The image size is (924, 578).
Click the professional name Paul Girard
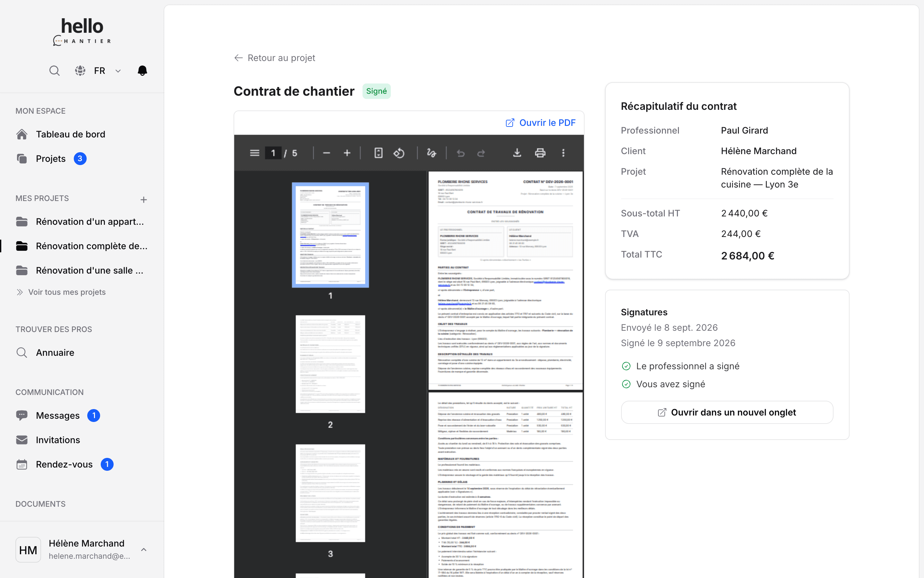[745, 130]
